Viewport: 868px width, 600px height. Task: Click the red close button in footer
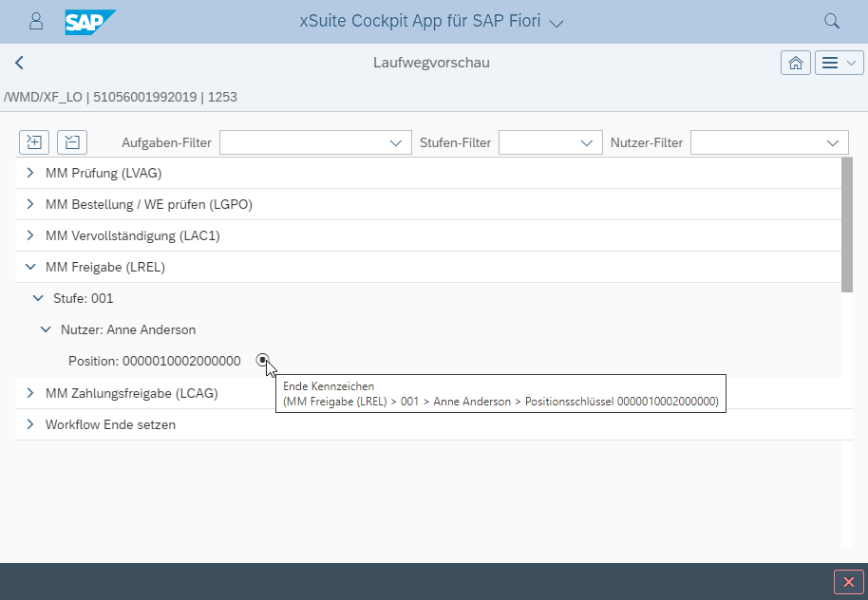(x=847, y=581)
